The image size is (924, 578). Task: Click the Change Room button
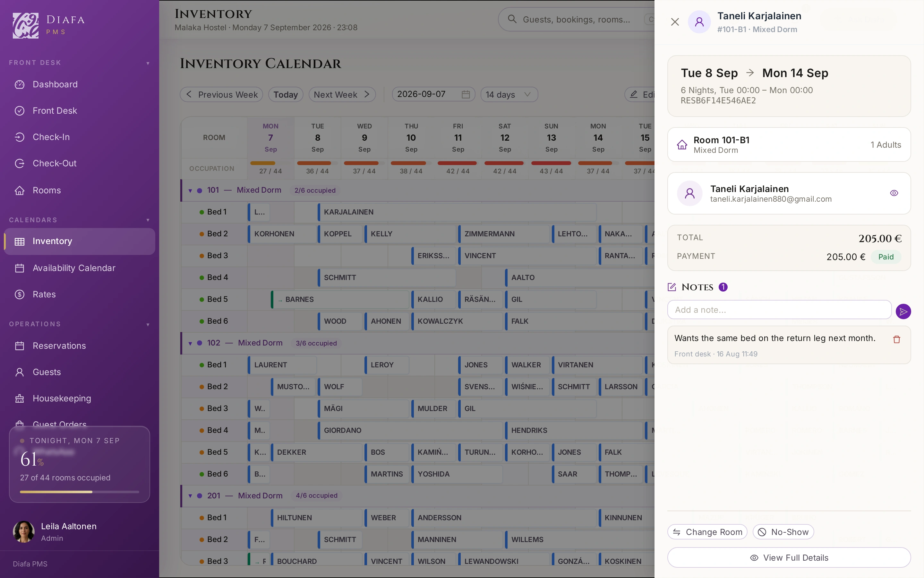707,532
